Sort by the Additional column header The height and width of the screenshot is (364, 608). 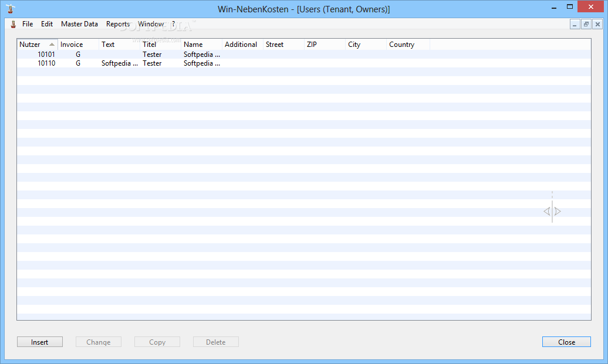click(243, 45)
